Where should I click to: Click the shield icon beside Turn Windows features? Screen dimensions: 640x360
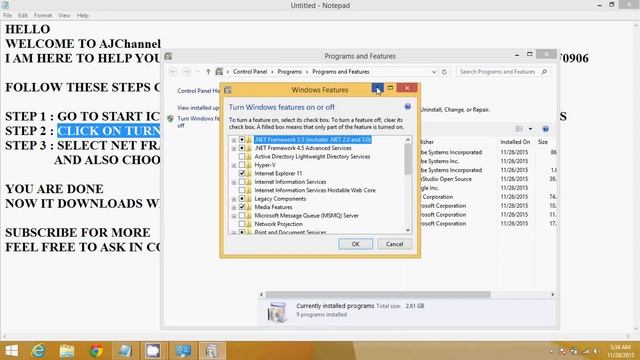[171, 119]
